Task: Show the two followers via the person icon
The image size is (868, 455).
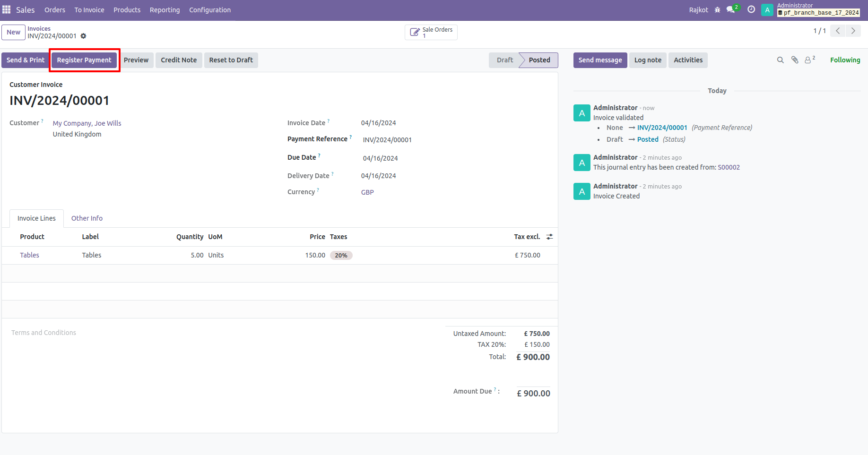Action: [x=808, y=60]
